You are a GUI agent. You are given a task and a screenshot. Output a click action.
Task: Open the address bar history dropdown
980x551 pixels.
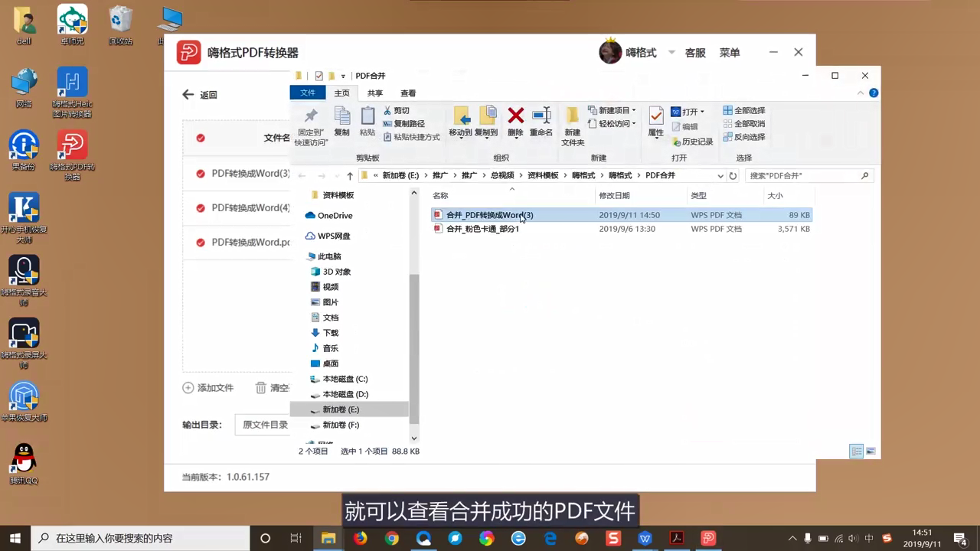click(720, 175)
